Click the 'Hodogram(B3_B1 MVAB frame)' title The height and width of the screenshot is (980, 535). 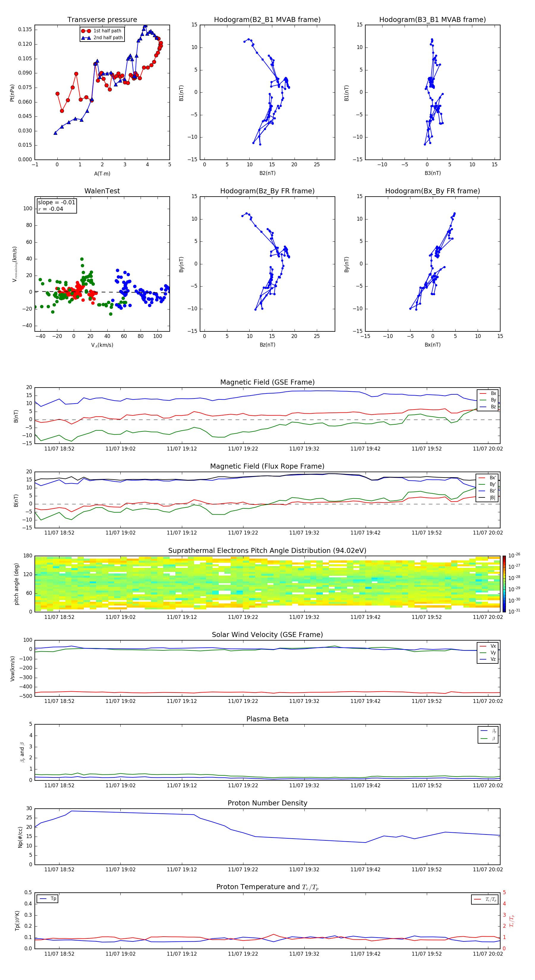[432, 19]
